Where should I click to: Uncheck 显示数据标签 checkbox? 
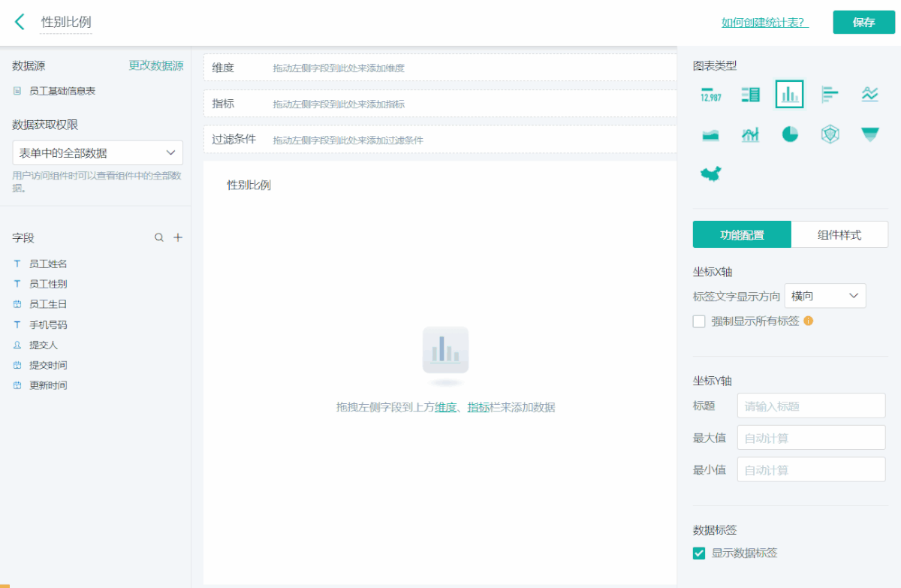click(699, 553)
